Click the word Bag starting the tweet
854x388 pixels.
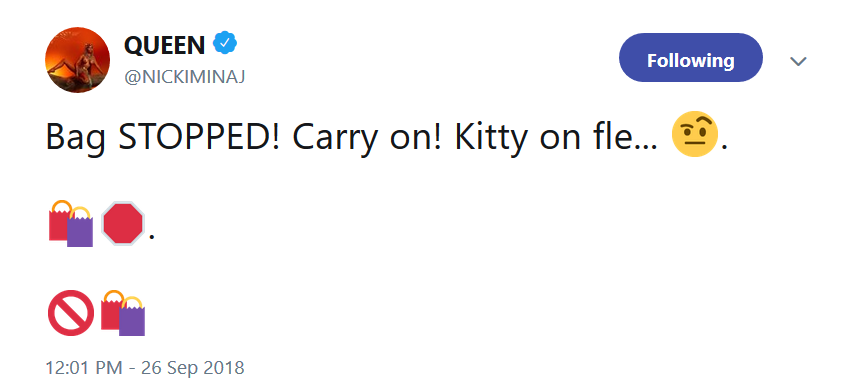pyautogui.click(x=75, y=140)
